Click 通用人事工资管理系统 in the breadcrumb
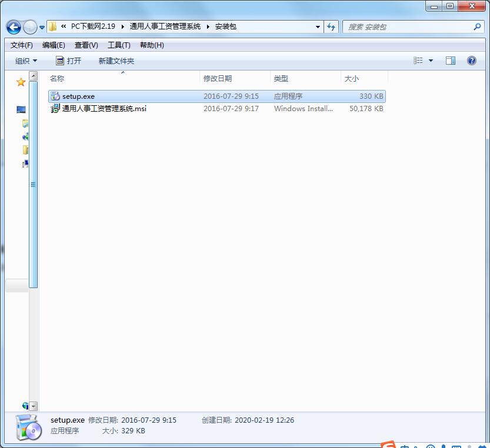This screenshot has width=490, height=448. point(165,26)
